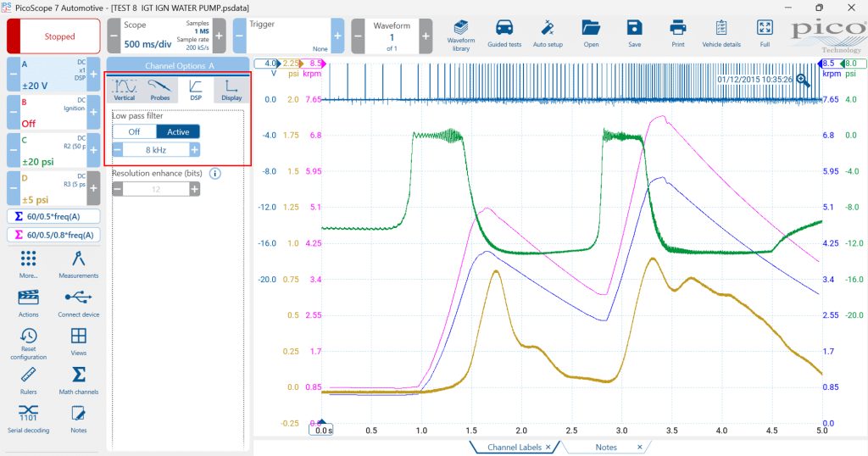Screen dimensions: 868x456
Task: Select the DSP options tab
Action: (196, 90)
